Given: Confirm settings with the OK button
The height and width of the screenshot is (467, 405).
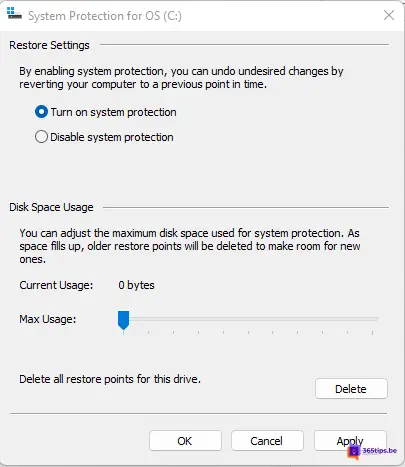Looking at the screenshot, I should click(185, 441).
